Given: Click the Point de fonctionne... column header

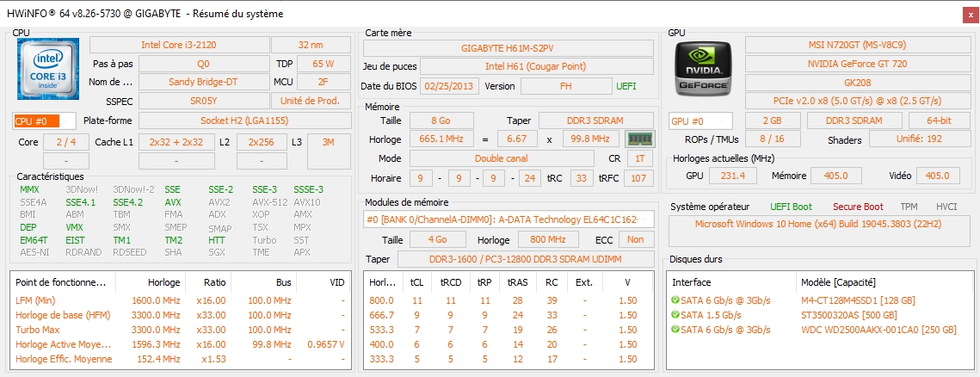Looking at the screenshot, I should tap(63, 282).
